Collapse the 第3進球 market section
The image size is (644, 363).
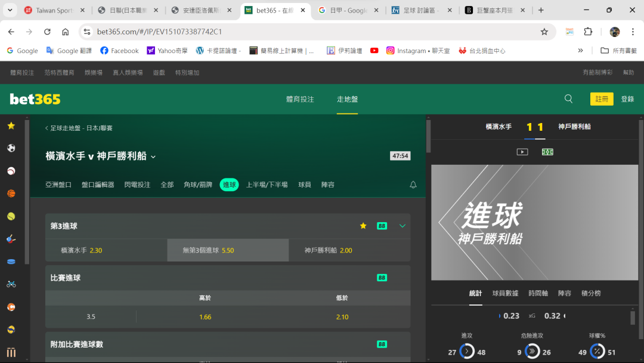coord(402,226)
